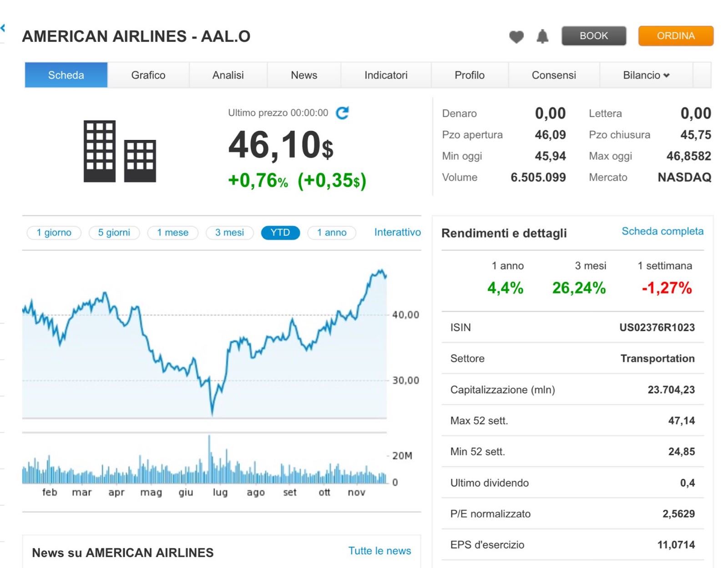Click the 3 mesi return 26,24%
The height and width of the screenshot is (568, 728).
pos(579,288)
